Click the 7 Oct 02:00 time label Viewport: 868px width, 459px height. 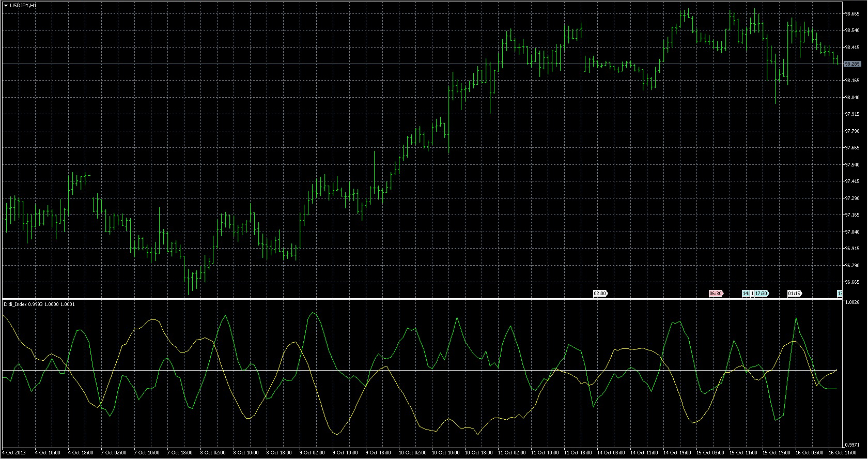[x=114, y=453]
